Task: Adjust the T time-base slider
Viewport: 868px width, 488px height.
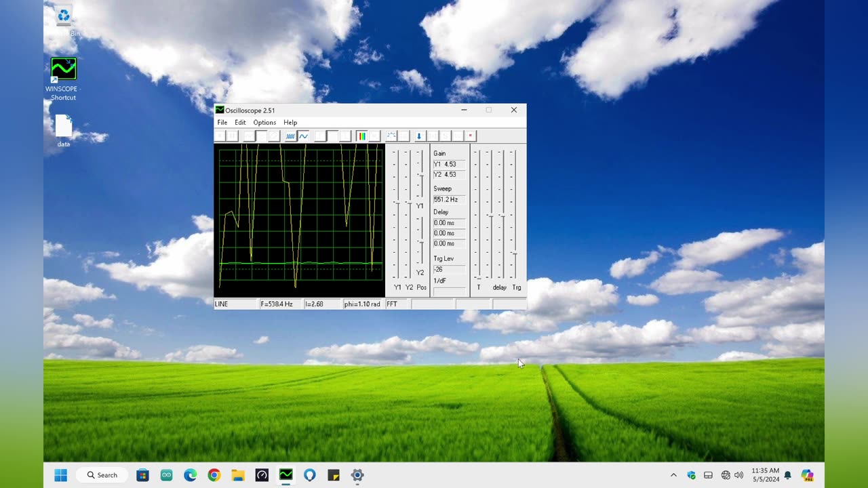Action: [x=478, y=213]
